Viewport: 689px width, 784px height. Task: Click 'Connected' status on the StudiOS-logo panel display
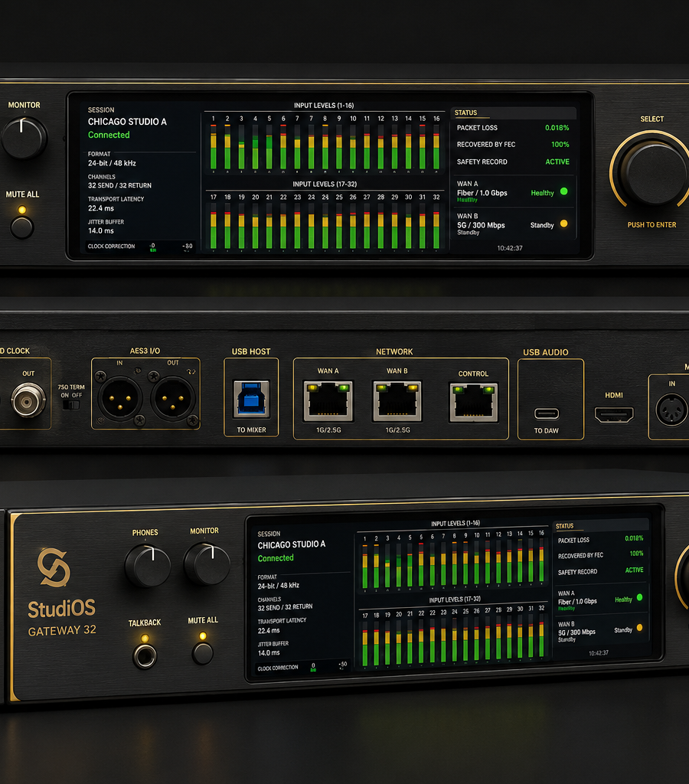[276, 558]
